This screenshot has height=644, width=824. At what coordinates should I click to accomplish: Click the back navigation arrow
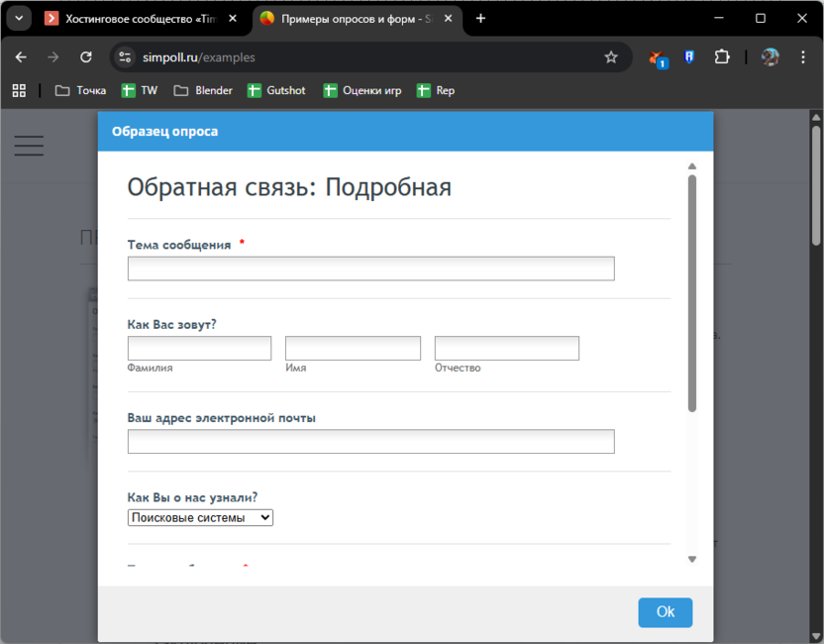pyautogui.click(x=20, y=57)
